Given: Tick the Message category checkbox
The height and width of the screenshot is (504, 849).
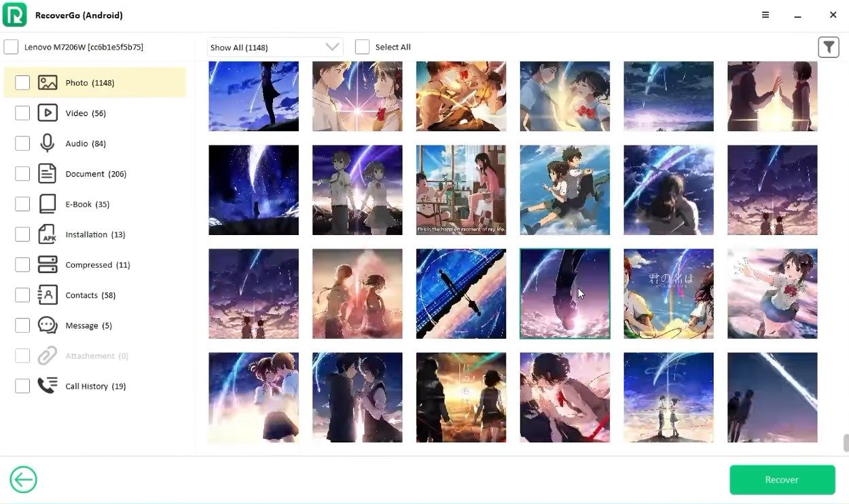Looking at the screenshot, I should 22,325.
